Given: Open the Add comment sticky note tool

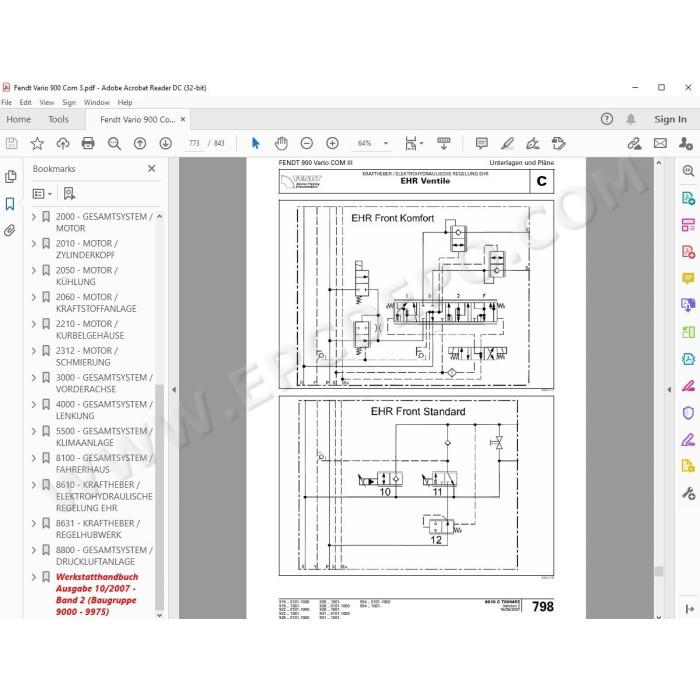Looking at the screenshot, I should pos(482,143).
